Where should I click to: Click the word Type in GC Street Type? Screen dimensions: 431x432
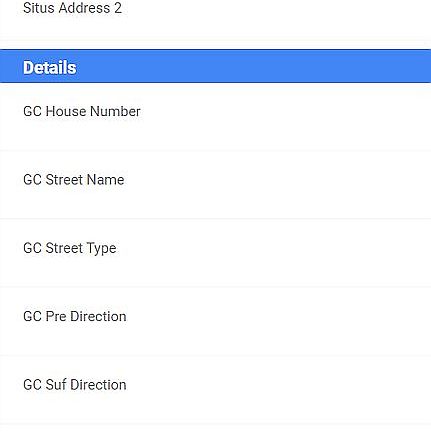[x=101, y=249]
